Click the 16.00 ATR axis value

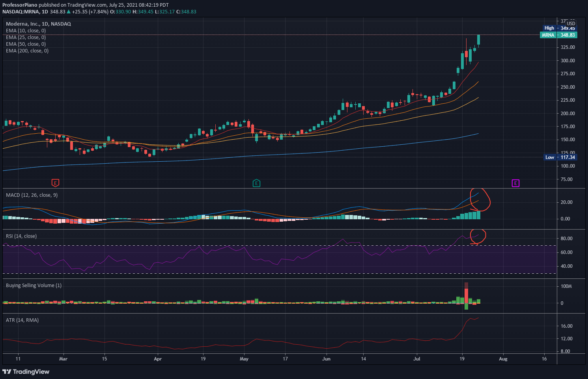[567, 326]
